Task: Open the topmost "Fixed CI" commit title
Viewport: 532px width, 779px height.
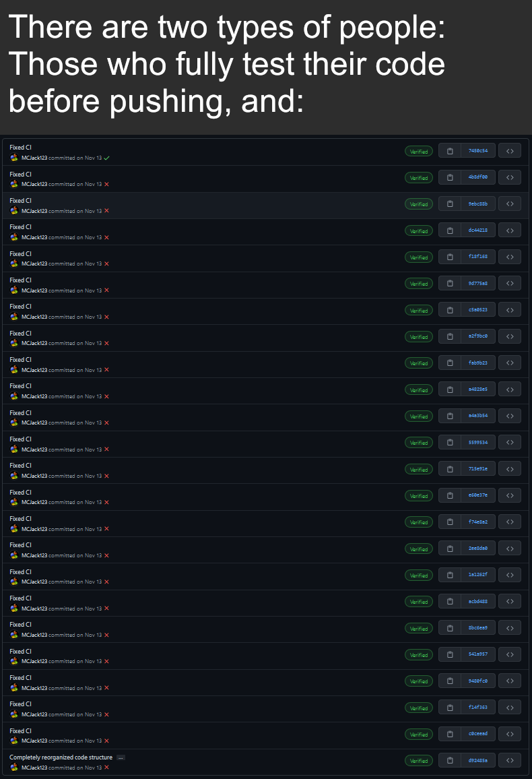Action: (x=20, y=148)
